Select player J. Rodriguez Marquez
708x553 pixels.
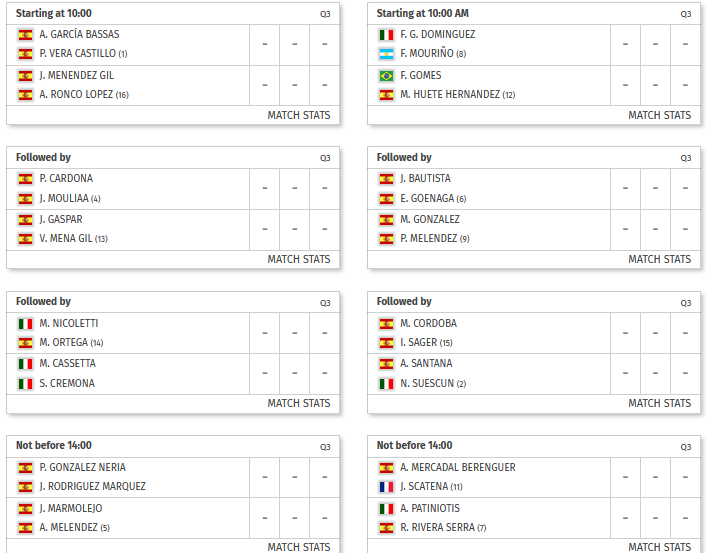(93, 486)
